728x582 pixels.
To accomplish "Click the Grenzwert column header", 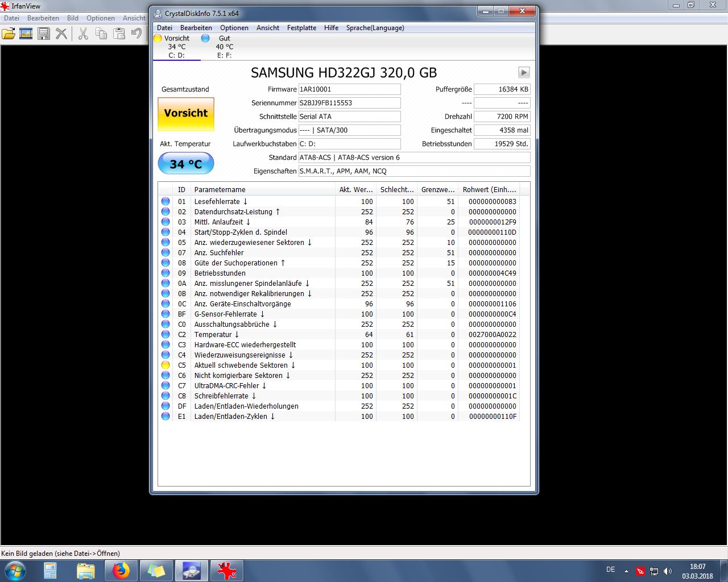I will (x=437, y=189).
